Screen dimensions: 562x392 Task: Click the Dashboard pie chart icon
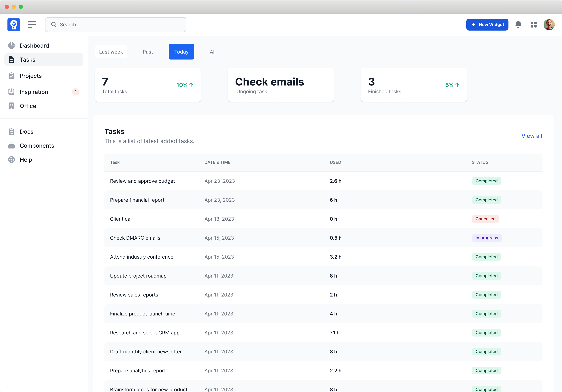[x=11, y=45]
